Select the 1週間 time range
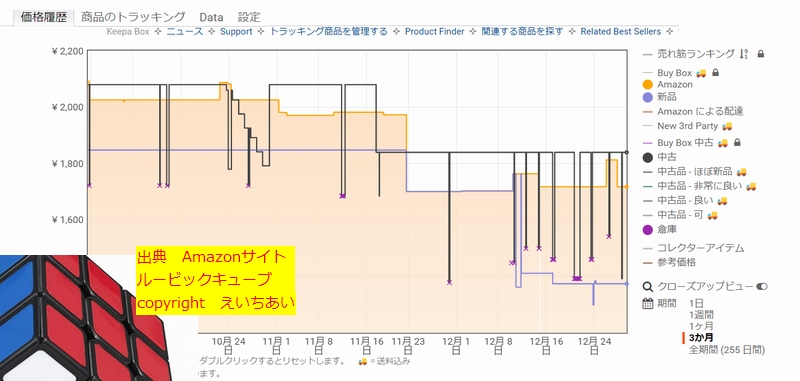The height and width of the screenshot is (381, 800). pos(701,315)
